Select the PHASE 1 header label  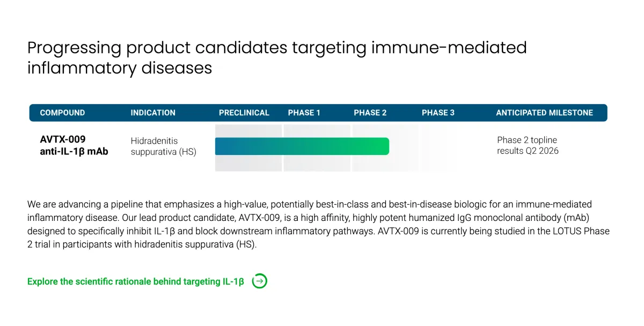pos(304,113)
